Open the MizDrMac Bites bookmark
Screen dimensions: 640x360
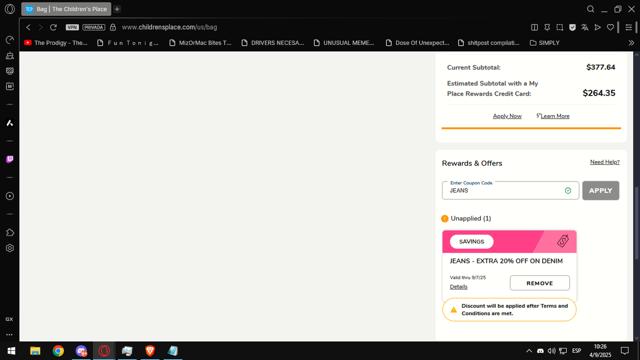(200, 43)
